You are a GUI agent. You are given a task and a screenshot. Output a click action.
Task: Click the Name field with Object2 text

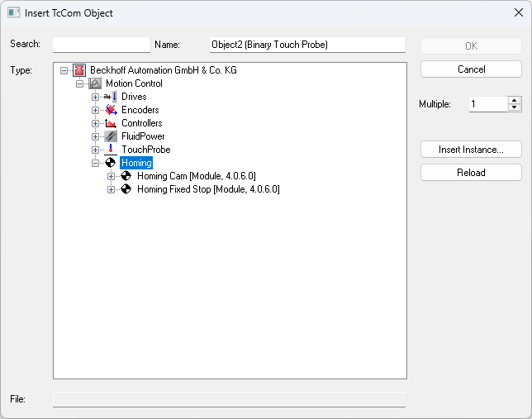tap(307, 45)
